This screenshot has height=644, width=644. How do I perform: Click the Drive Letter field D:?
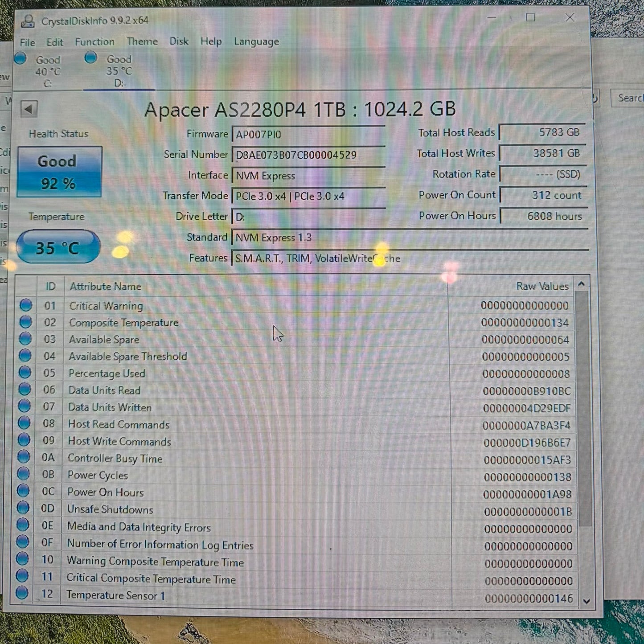tap(308, 217)
